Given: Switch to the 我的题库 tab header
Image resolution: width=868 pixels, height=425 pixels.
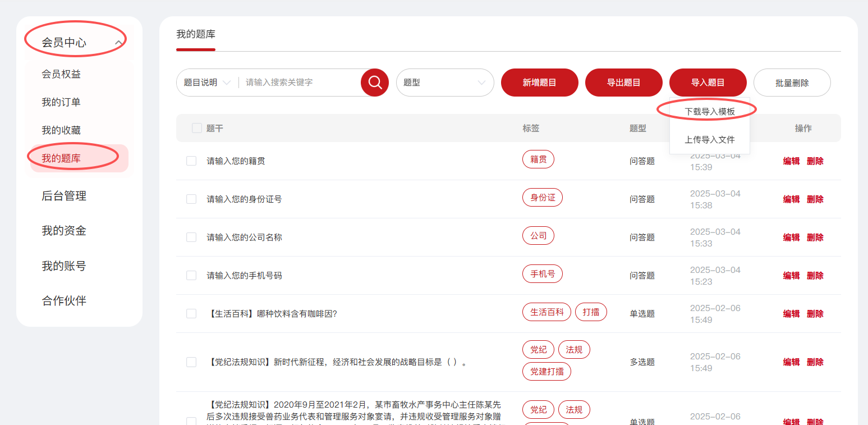Looking at the screenshot, I should click(x=195, y=34).
